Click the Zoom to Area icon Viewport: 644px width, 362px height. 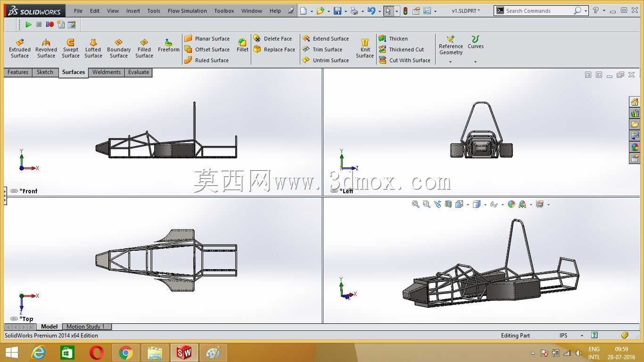[426, 204]
